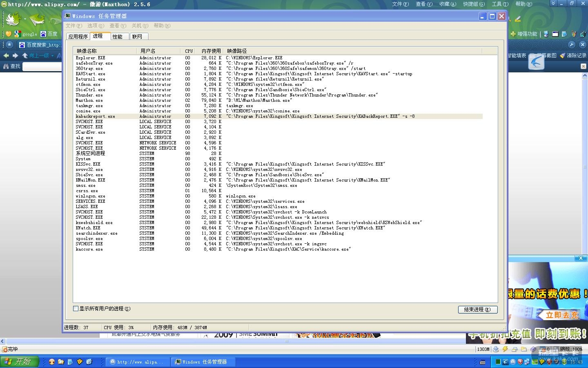The image size is (588, 368).
Task: Close the 话费优惠 advertisement popup
Action: pos(581,258)
